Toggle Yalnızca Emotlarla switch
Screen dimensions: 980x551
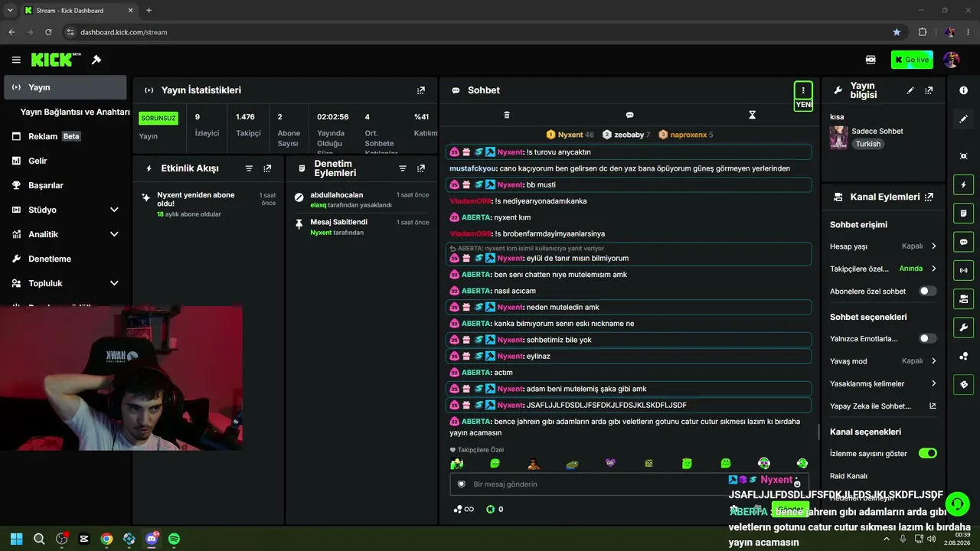click(928, 338)
